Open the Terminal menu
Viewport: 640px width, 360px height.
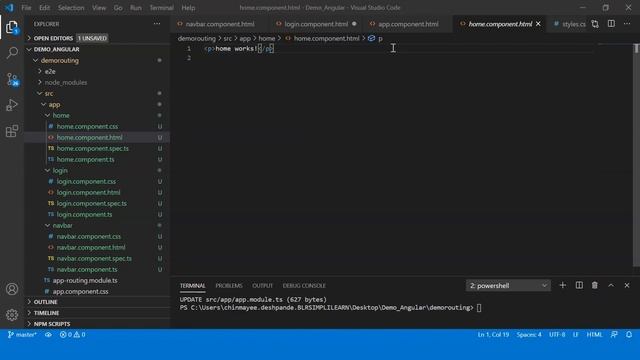(161, 8)
